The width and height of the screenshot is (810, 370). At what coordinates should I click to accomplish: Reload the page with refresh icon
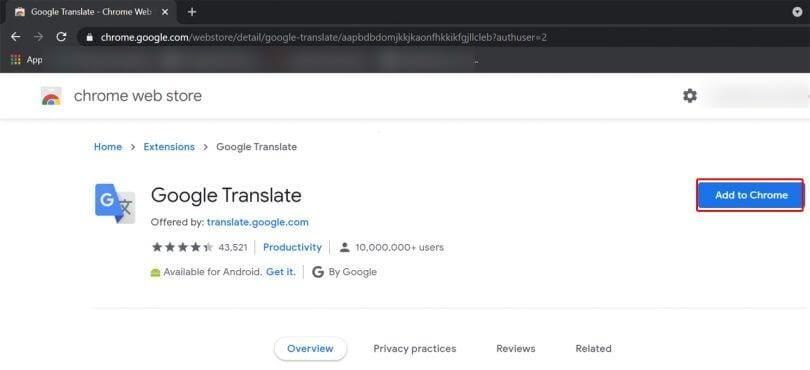pos(61,37)
